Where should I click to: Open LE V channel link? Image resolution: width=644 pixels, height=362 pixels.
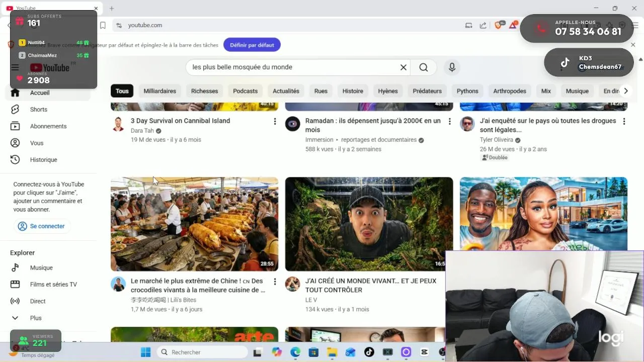[311, 300]
